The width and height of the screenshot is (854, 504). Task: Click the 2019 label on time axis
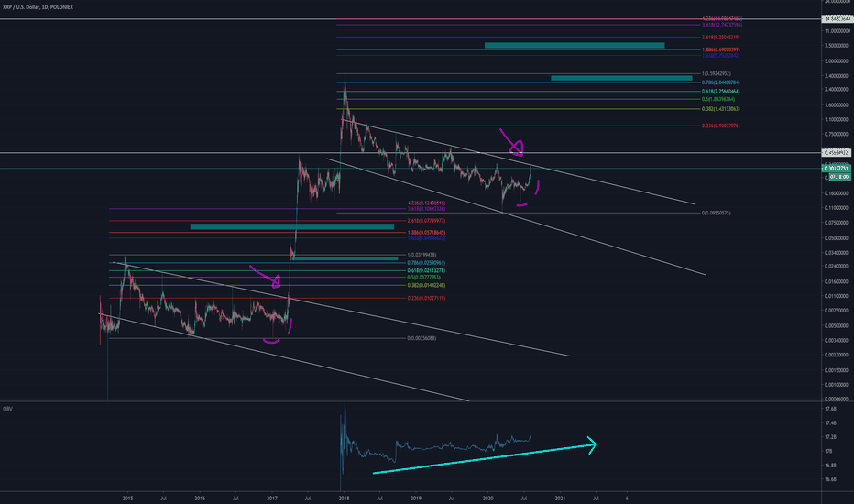(416, 498)
